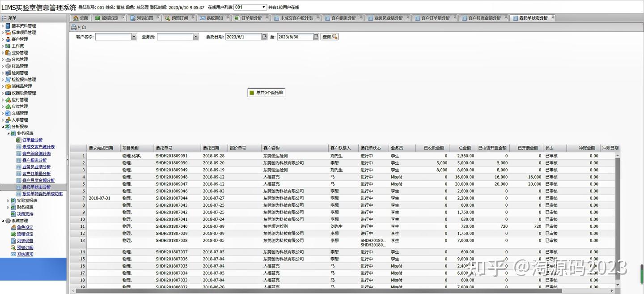Expand the 财务报表 tree node arrow
The height and width of the screenshot is (294, 644).
(x=8, y=207)
